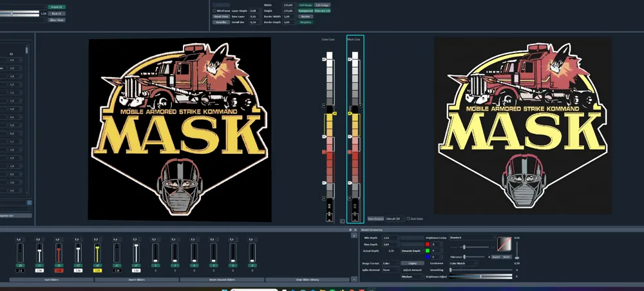Click the Base Layer value field
644x291 pixels.
[x=255, y=17]
